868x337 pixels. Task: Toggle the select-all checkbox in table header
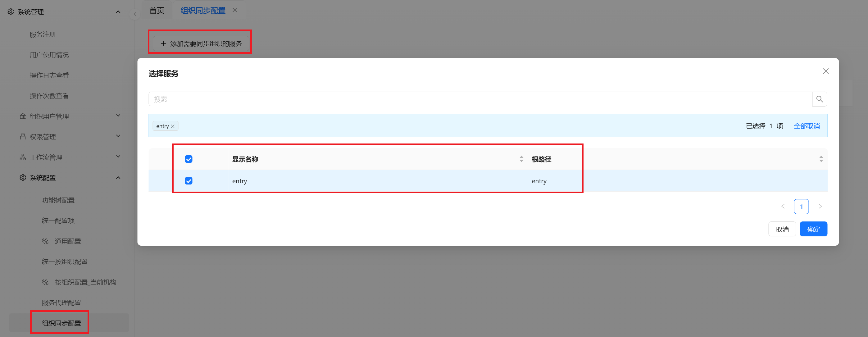[x=189, y=159]
